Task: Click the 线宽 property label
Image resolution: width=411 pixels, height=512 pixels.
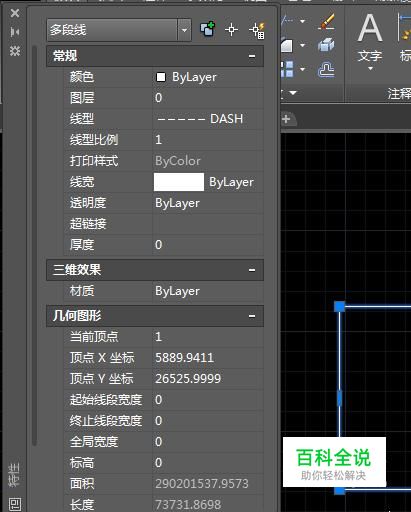Action: pos(82,182)
